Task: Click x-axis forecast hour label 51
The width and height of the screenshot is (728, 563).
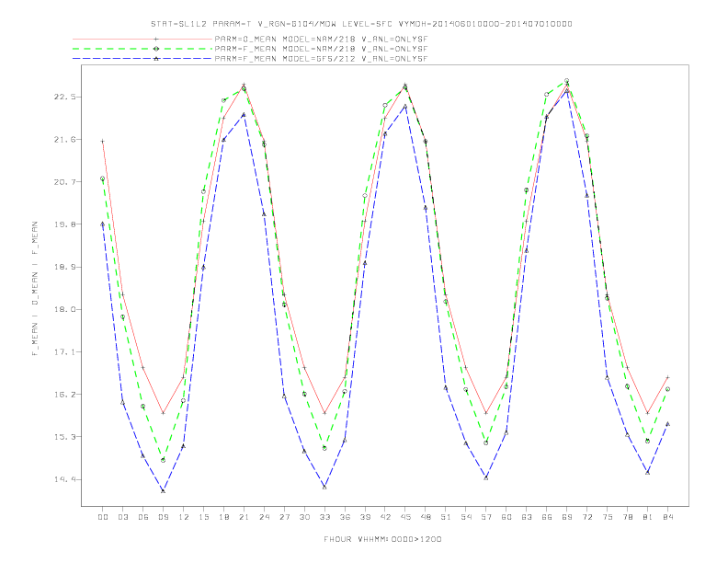Action: pyautogui.click(x=446, y=517)
